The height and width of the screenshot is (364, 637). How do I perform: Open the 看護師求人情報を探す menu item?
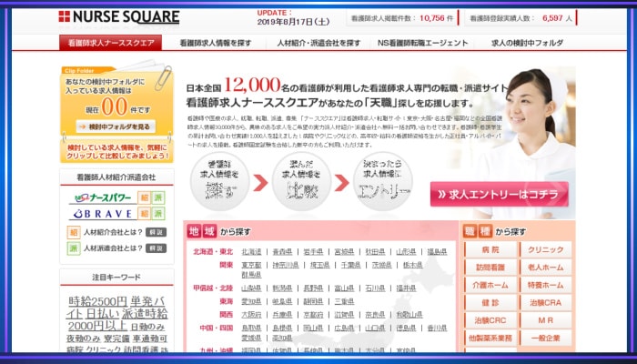[x=216, y=43]
